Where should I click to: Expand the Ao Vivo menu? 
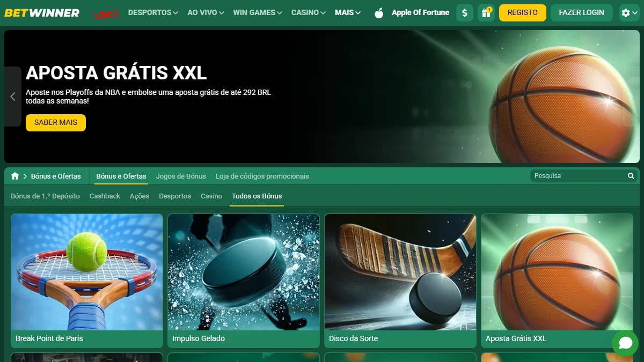[206, 12]
